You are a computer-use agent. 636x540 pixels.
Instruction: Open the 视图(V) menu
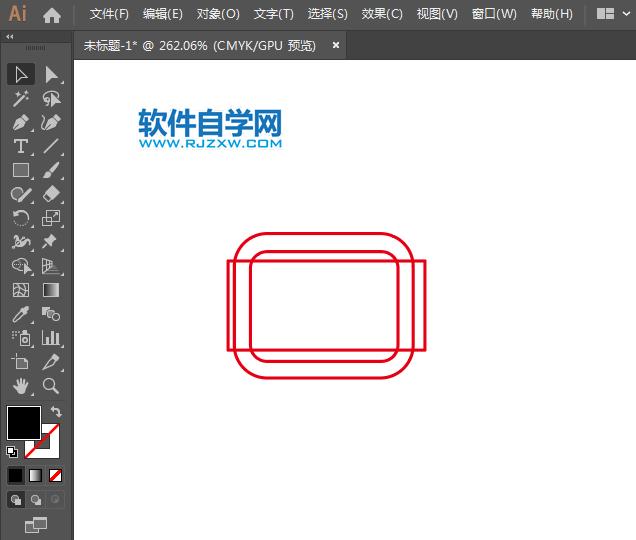[437, 14]
